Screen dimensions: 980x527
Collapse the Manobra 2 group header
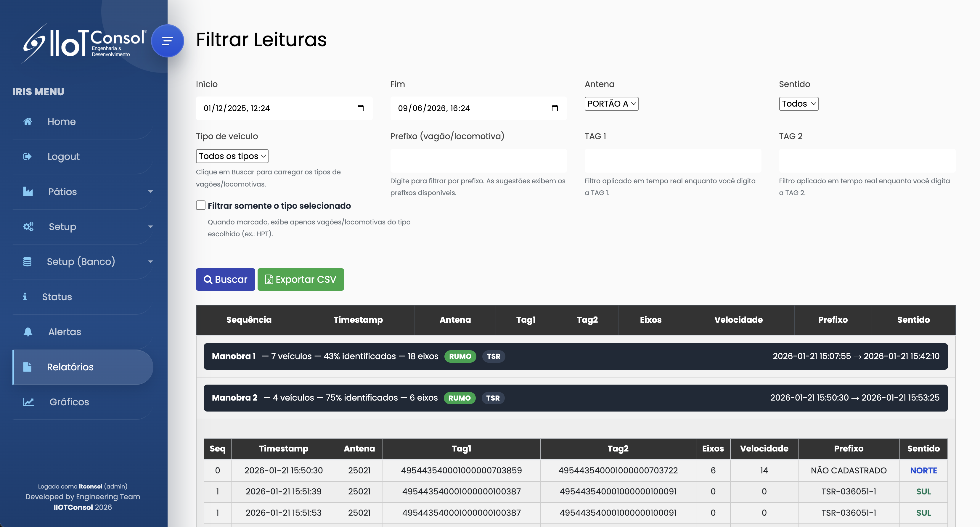click(575, 398)
